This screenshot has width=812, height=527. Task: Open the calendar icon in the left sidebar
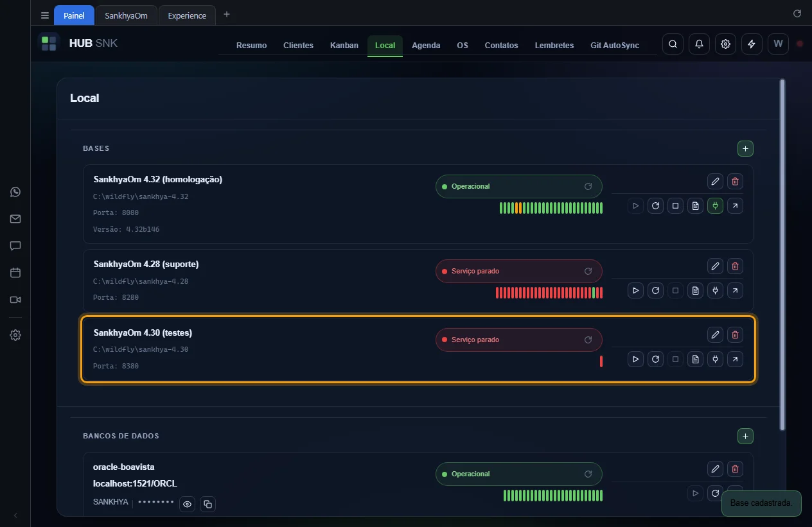pos(15,273)
